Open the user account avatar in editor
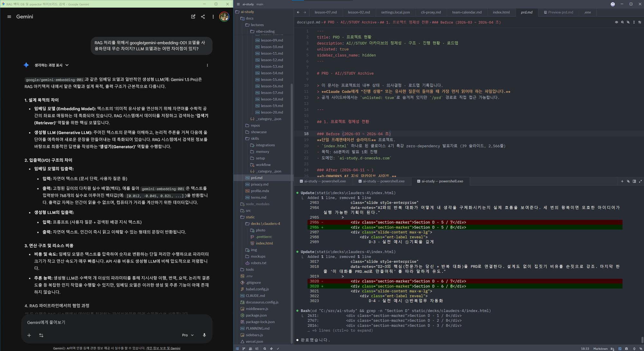The height and width of the screenshot is (351, 644). 613,4
